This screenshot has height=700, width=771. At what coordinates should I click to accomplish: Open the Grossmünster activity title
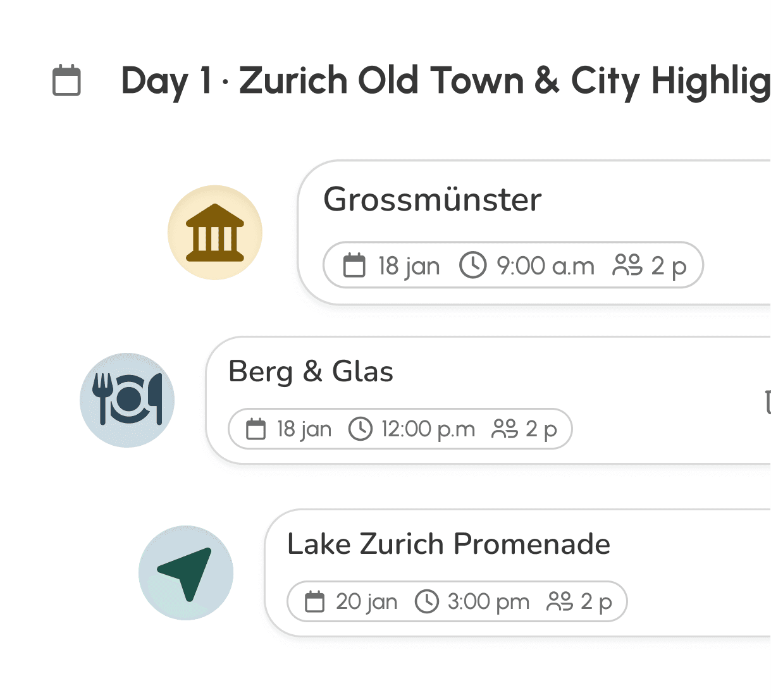[433, 200]
